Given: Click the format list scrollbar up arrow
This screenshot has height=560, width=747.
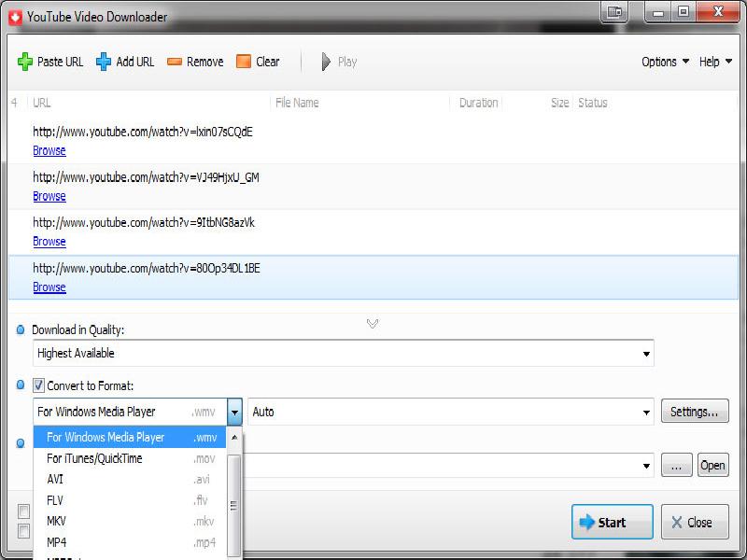Looking at the screenshot, I should pyautogui.click(x=234, y=437).
